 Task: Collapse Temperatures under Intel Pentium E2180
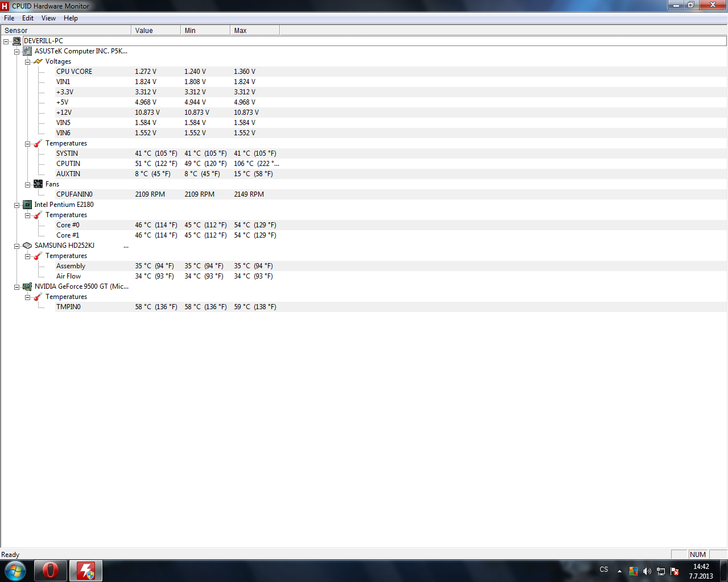(x=27, y=215)
